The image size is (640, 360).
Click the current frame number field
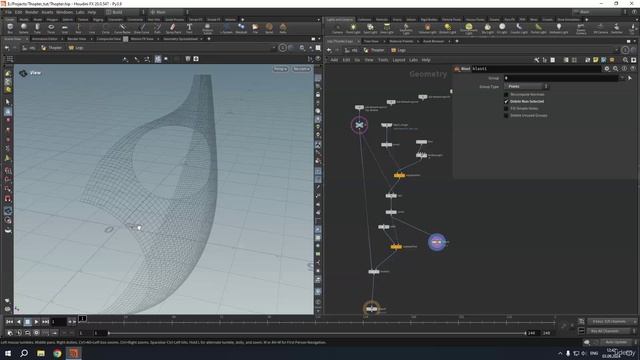tap(58, 322)
